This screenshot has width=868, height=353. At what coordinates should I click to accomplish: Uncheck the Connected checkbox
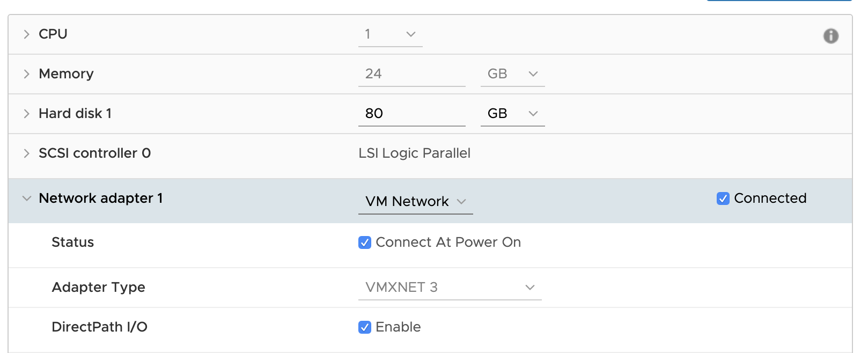[x=723, y=198]
